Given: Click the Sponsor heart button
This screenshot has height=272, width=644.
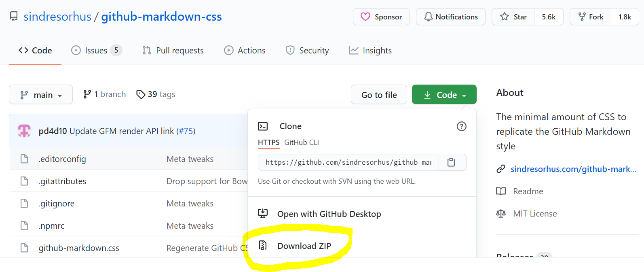Looking at the screenshot, I should 381,17.
